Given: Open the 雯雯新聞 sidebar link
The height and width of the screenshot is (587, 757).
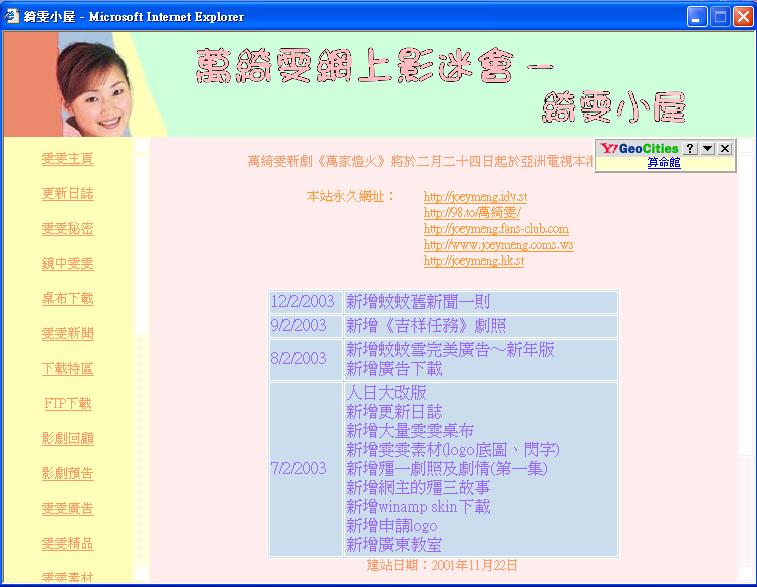Looking at the screenshot, I should pyautogui.click(x=68, y=334).
